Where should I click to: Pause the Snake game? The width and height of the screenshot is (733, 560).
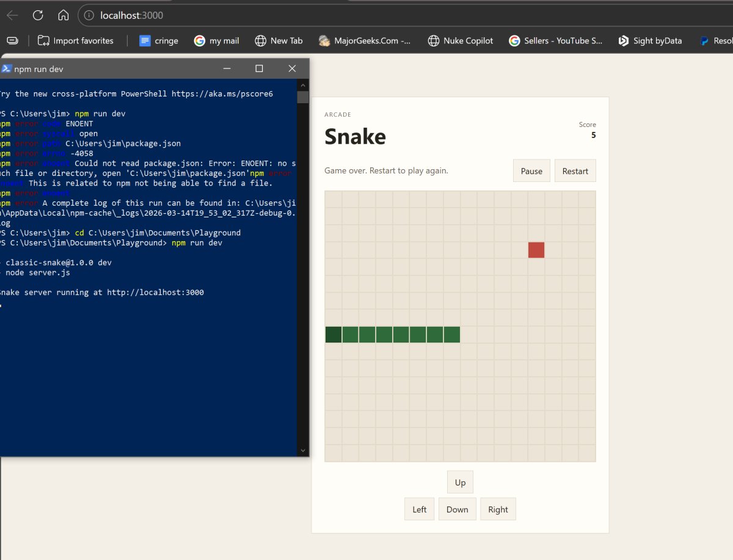(531, 171)
